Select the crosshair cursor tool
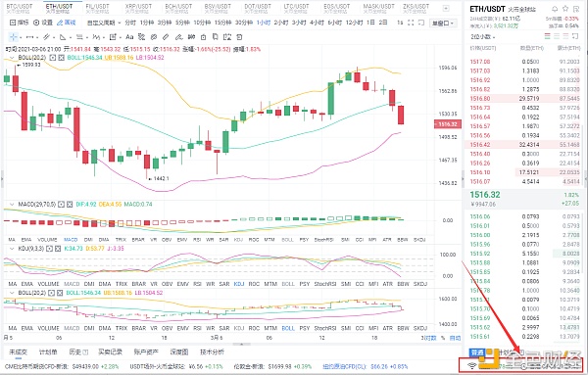Image resolution: width=588 pixels, height=375 pixels. coord(14,37)
